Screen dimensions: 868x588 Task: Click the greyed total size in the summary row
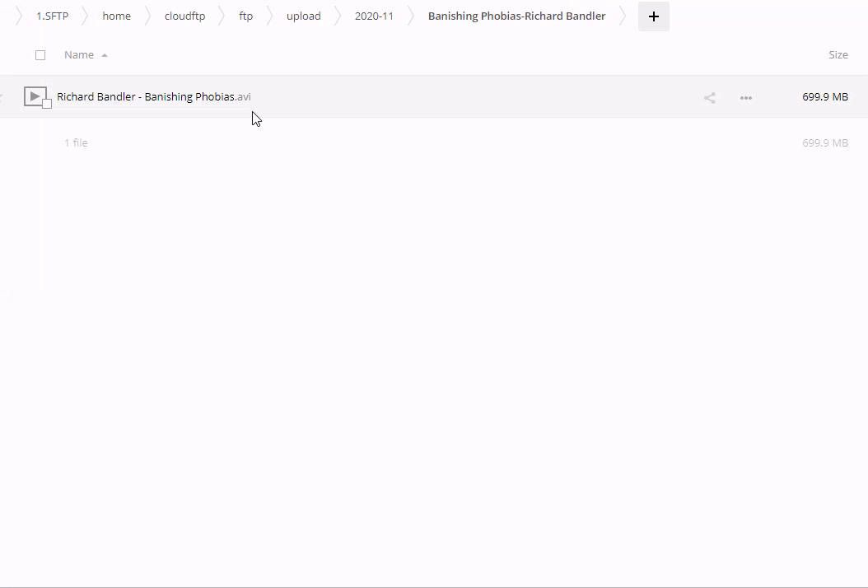(824, 143)
